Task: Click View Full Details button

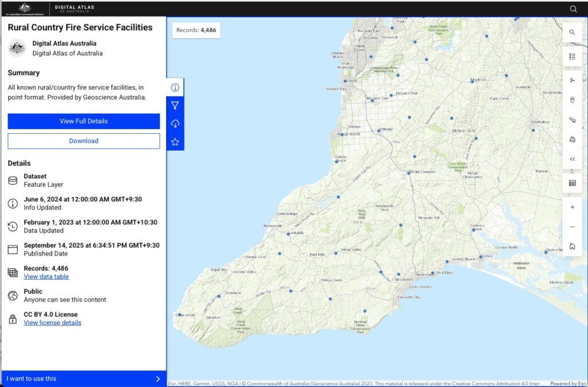Action: point(84,121)
